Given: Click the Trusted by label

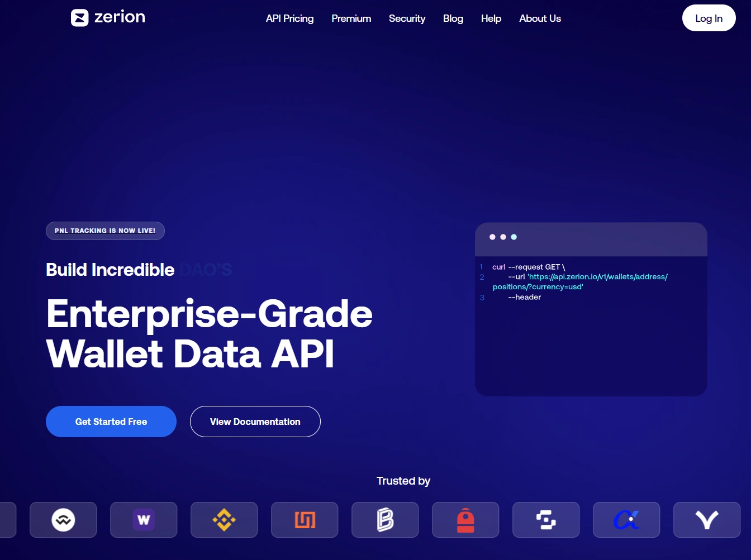Looking at the screenshot, I should (403, 481).
